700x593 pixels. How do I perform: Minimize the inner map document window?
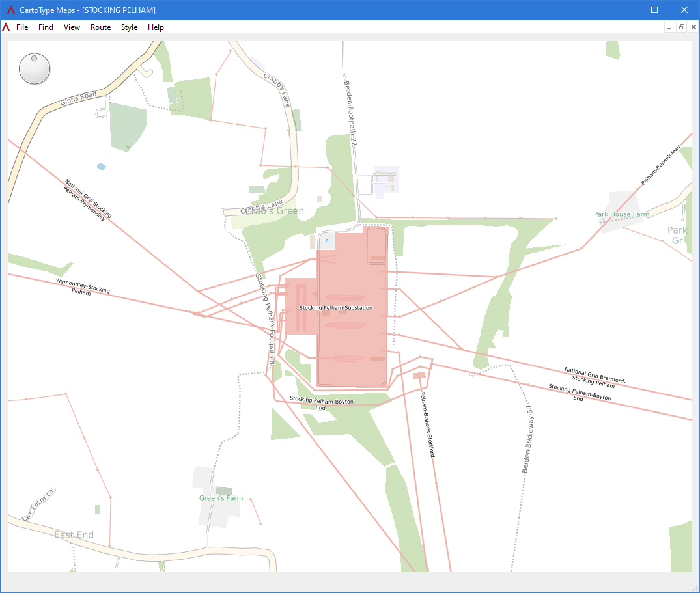(x=669, y=27)
